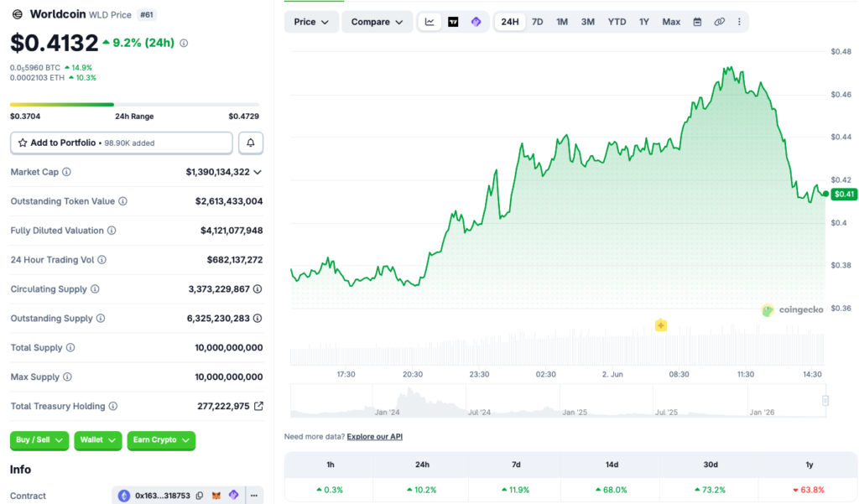The width and height of the screenshot is (859, 504).
Task: Select the 24H chart range tab
Action: [510, 22]
